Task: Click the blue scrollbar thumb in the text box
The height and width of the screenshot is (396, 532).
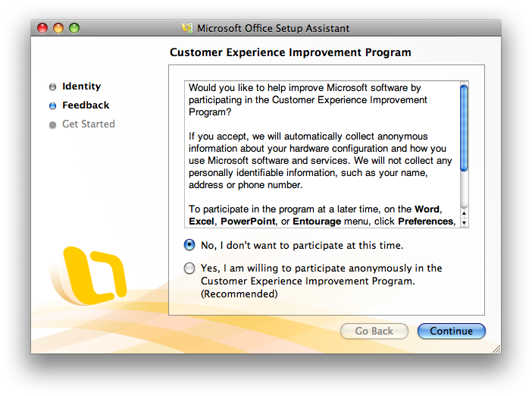Action: (464, 128)
